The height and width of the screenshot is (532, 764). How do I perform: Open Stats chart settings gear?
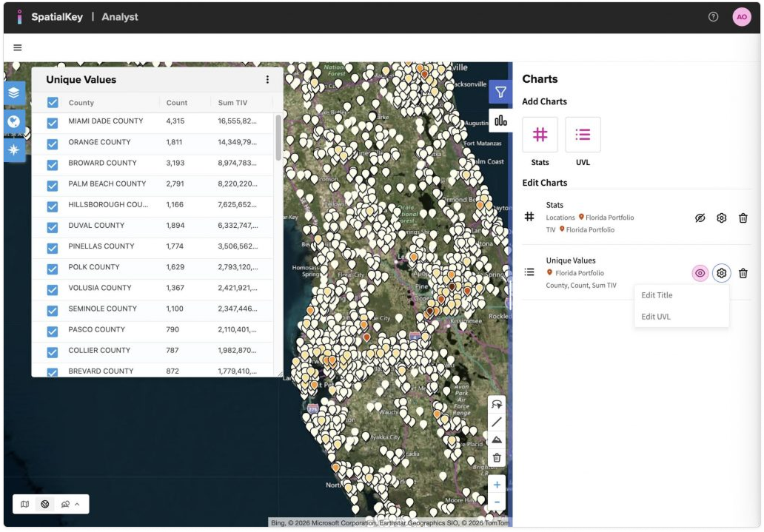pos(721,218)
